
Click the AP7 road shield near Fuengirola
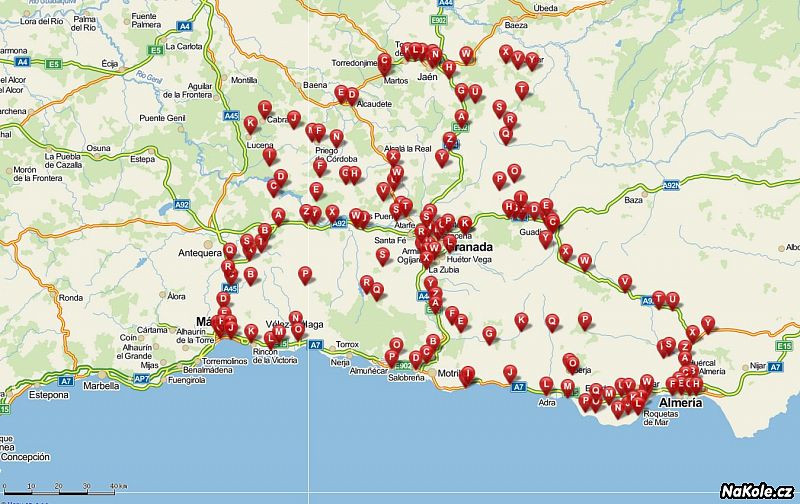coord(142,379)
